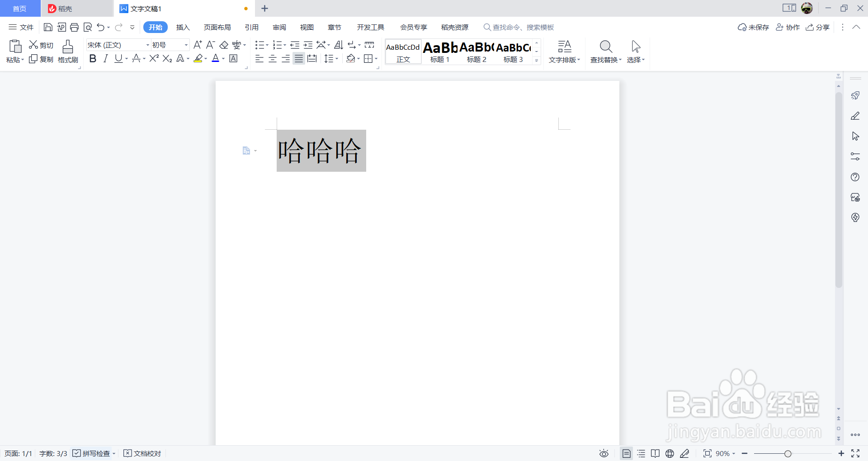Open the help question mark in sidebar
Image resolution: width=868 pixels, height=461 pixels.
(x=855, y=177)
